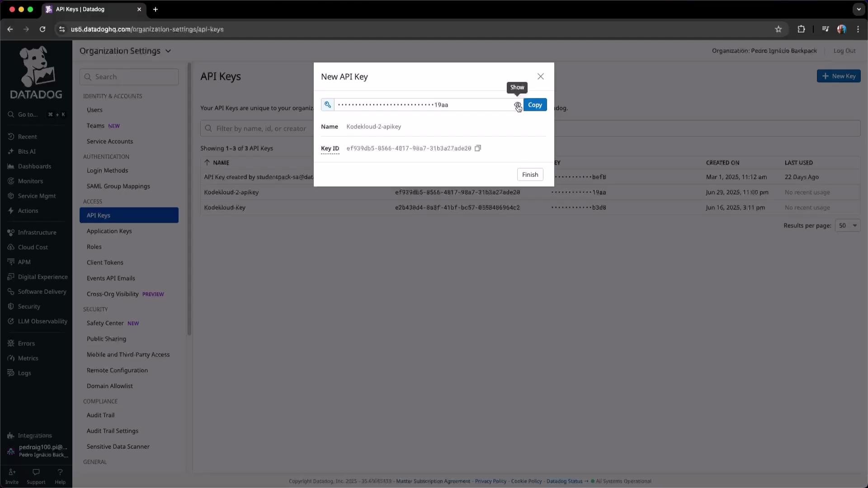Open Client Tokens settings page
Image resolution: width=868 pixels, height=488 pixels.
[105, 263]
